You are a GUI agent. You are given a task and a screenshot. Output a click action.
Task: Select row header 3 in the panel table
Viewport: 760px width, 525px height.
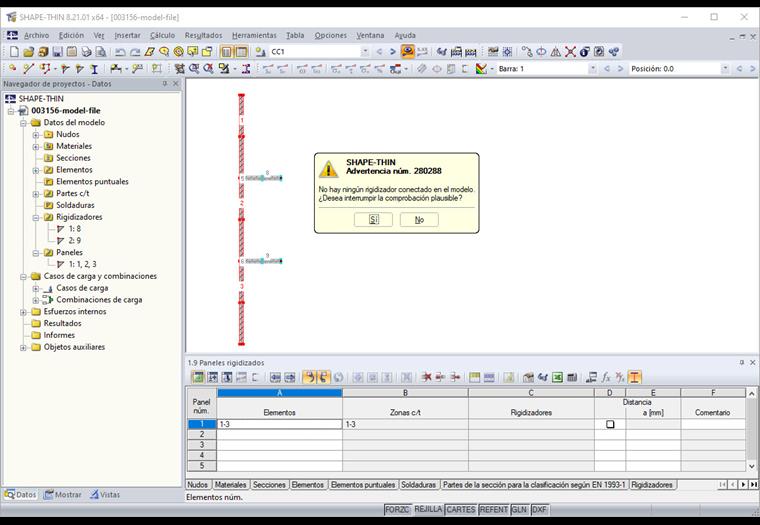pos(202,445)
